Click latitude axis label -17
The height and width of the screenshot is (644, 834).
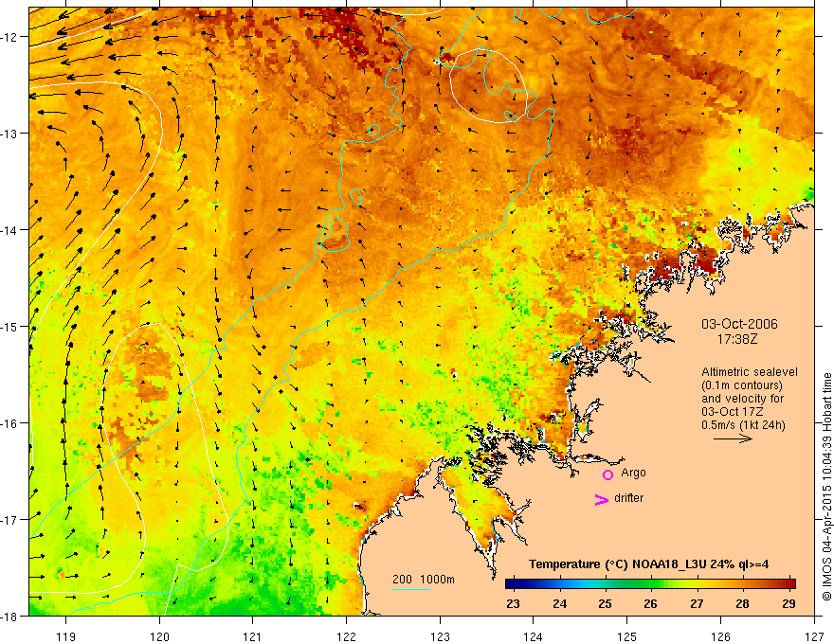pos(10,519)
